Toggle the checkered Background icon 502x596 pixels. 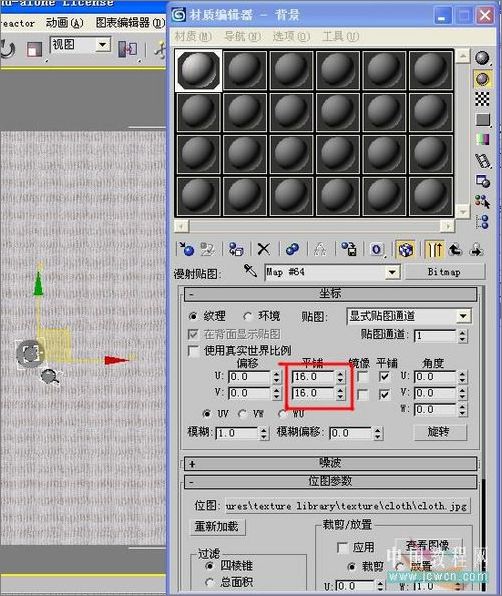(482, 99)
